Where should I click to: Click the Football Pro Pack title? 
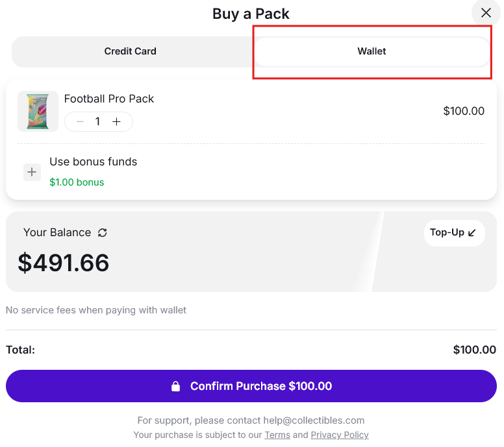click(109, 99)
